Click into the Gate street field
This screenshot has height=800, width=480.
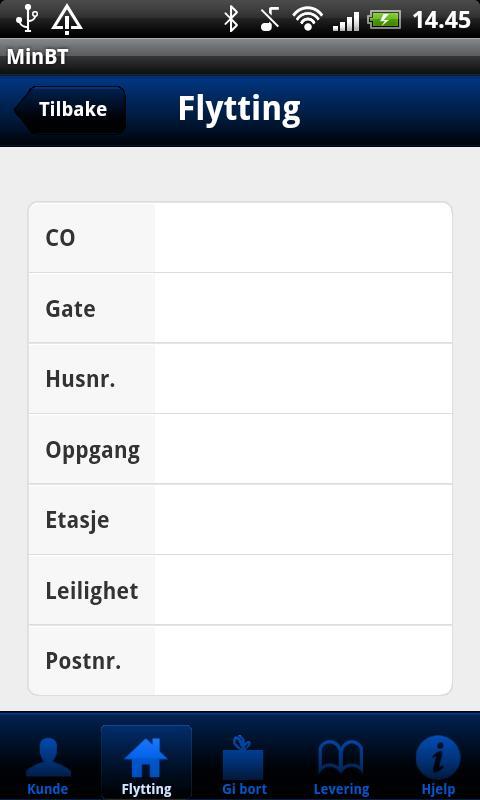tap(303, 308)
